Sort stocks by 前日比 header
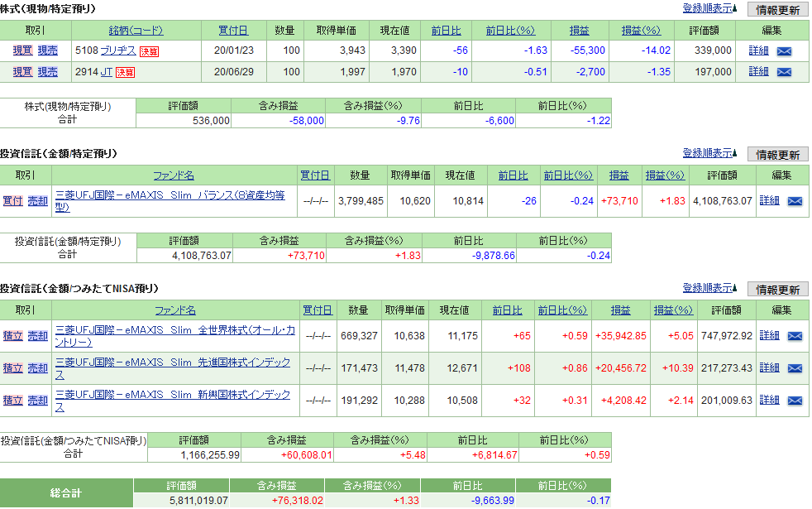The height and width of the screenshot is (509, 812). pyautogui.click(x=446, y=31)
